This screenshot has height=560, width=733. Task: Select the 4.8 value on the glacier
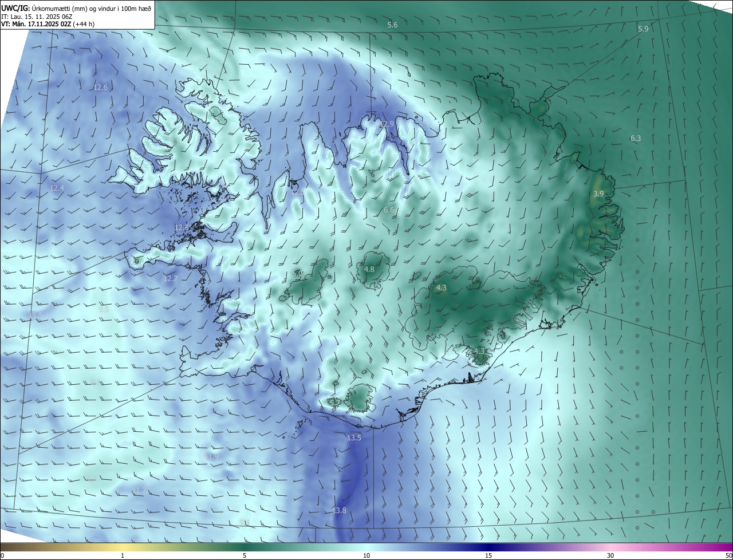point(369,269)
